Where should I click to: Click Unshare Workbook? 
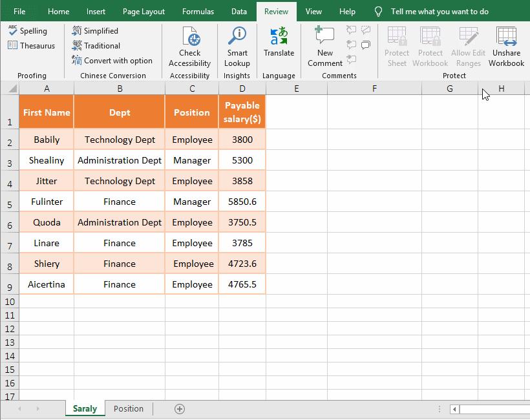coord(506,47)
